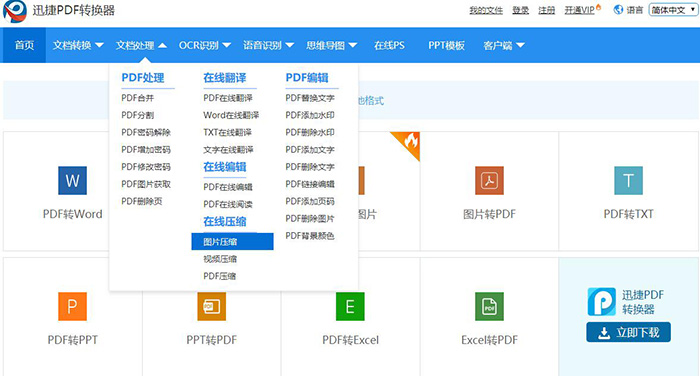Expand the 文档转换 menu
Screen dimensions: 700x376
point(78,45)
